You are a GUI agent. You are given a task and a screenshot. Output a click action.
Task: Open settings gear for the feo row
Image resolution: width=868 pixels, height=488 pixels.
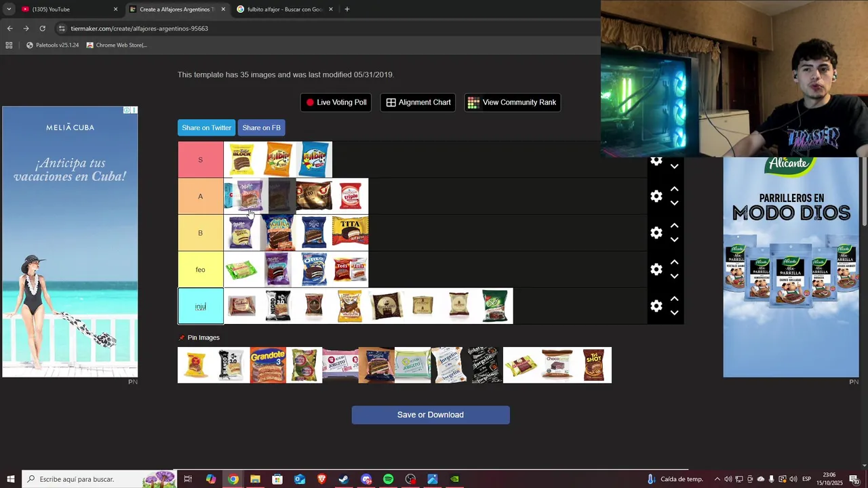coord(656,269)
